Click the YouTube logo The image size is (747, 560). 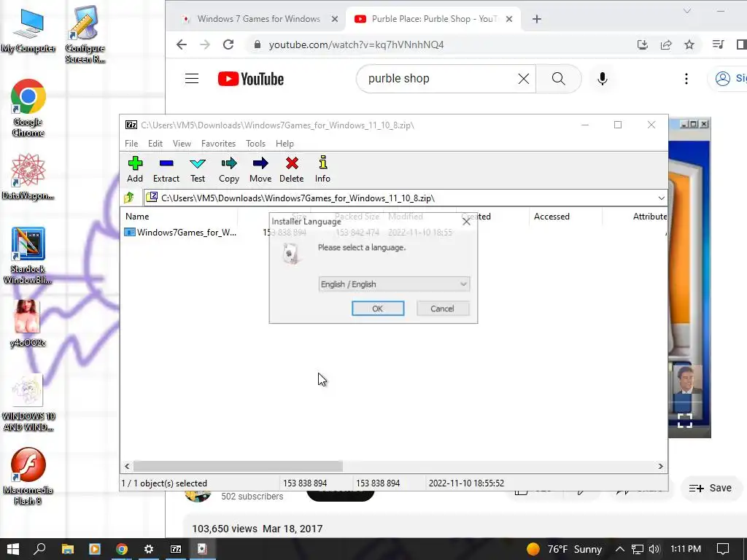click(x=251, y=79)
